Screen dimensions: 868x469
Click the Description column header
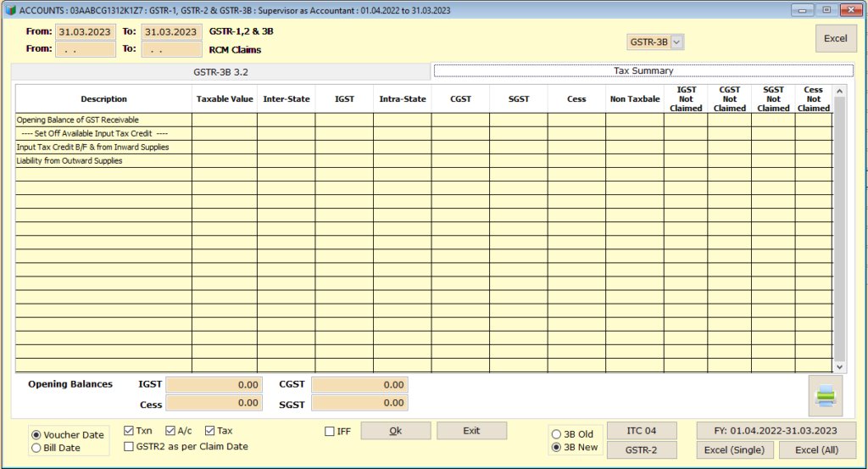click(103, 99)
